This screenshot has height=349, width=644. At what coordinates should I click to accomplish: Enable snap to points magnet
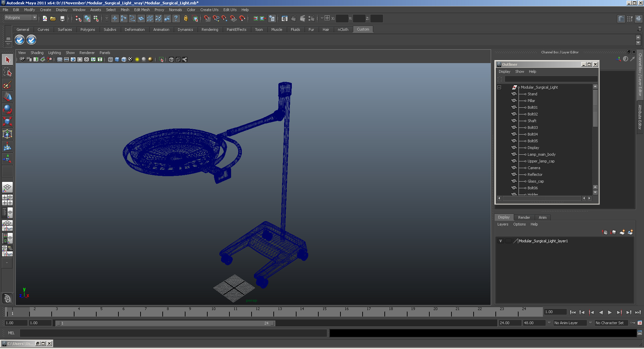coord(224,18)
